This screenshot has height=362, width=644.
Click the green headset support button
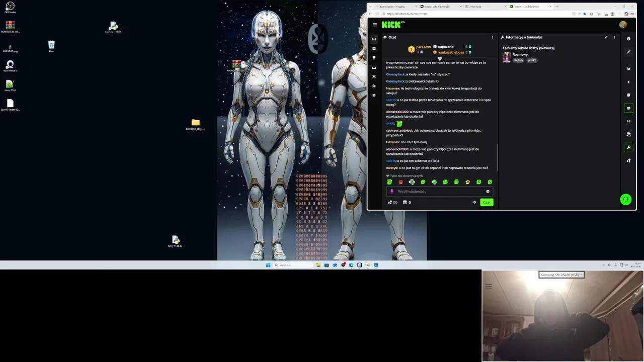[625, 200]
